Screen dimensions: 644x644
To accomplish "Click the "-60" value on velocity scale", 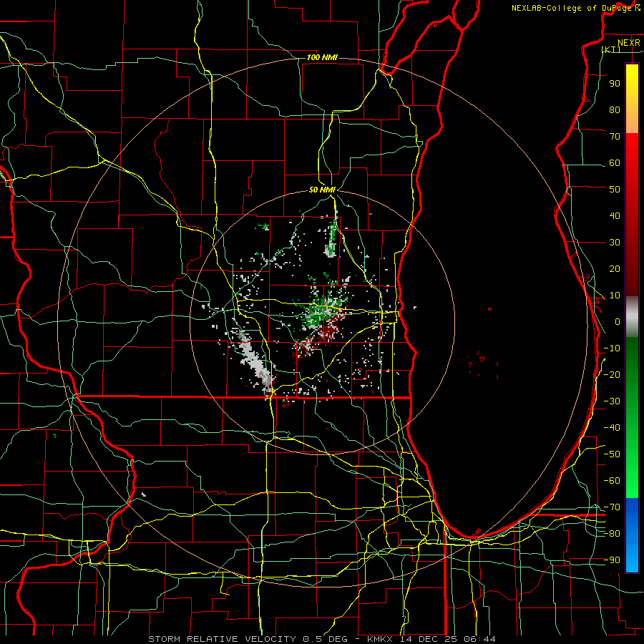I will click(x=612, y=481).
